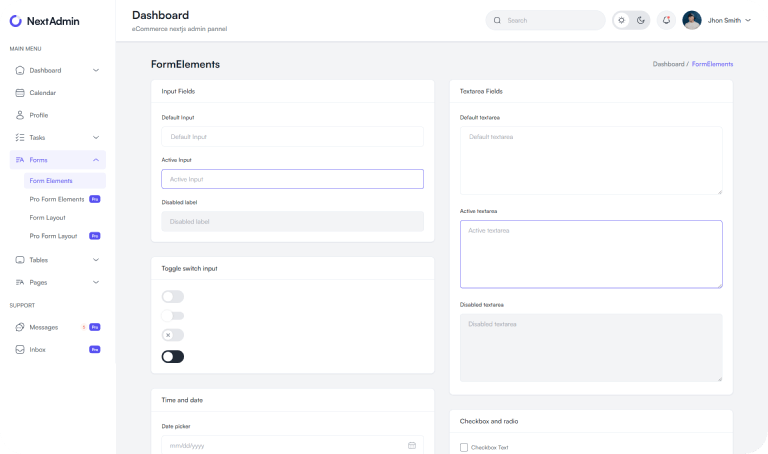Open the Messages sidebar icon
This screenshot has height=454, width=768.
20,327
